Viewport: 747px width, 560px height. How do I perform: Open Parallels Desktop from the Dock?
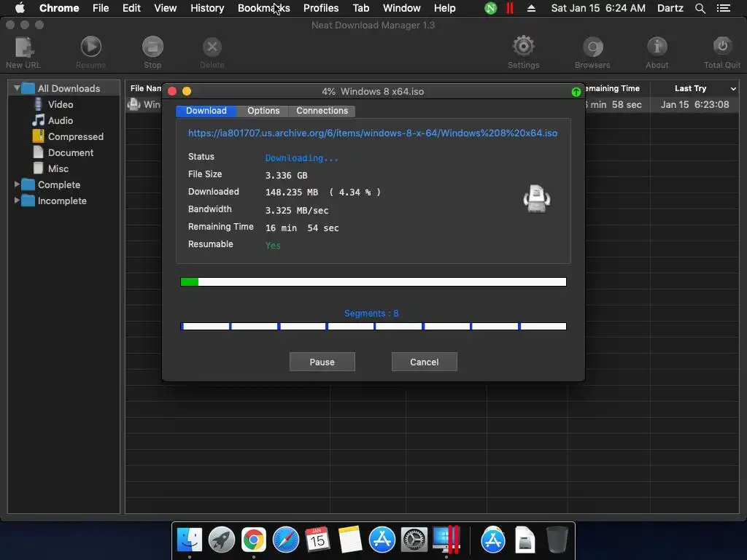(446, 540)
